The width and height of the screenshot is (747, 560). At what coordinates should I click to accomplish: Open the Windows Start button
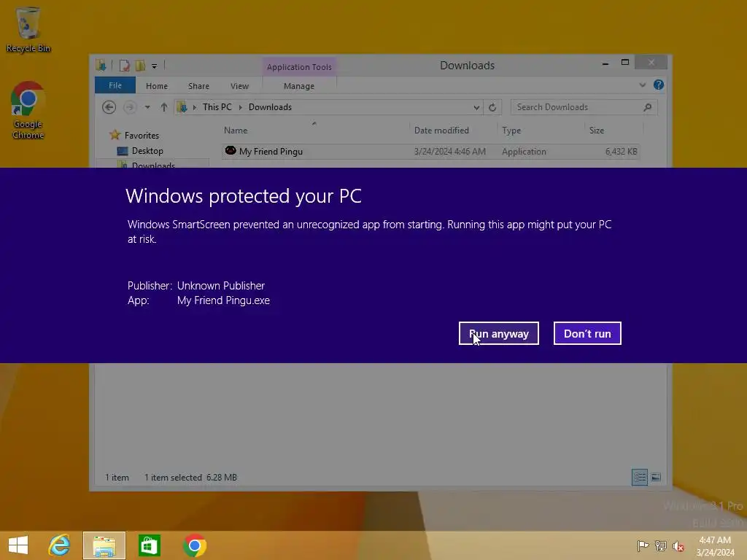coord(18,545)
